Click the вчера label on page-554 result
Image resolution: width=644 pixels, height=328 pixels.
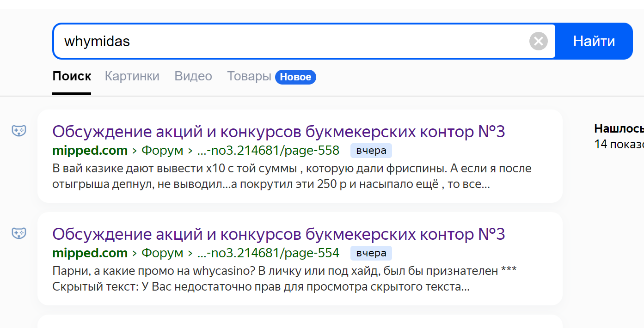click(x=371, y=253)
